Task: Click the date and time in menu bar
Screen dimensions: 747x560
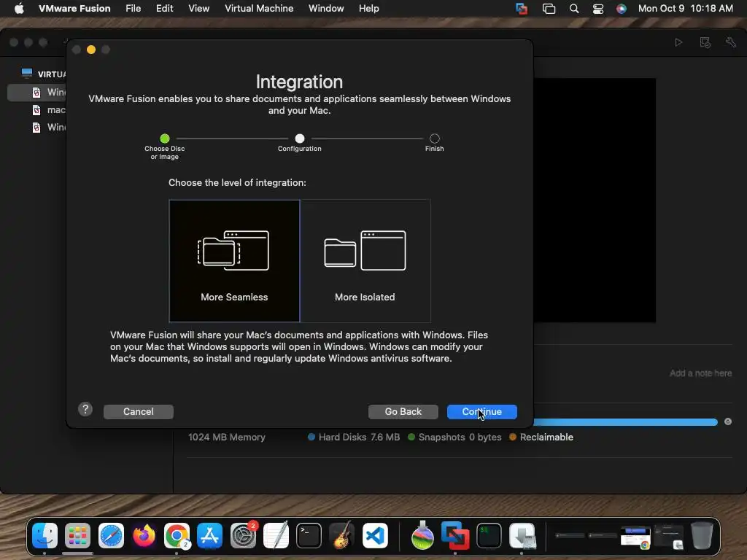Action: pos(686,9)
